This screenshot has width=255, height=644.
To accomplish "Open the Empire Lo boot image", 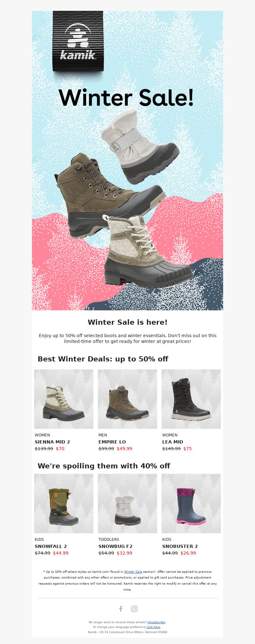I will (127, 399).
